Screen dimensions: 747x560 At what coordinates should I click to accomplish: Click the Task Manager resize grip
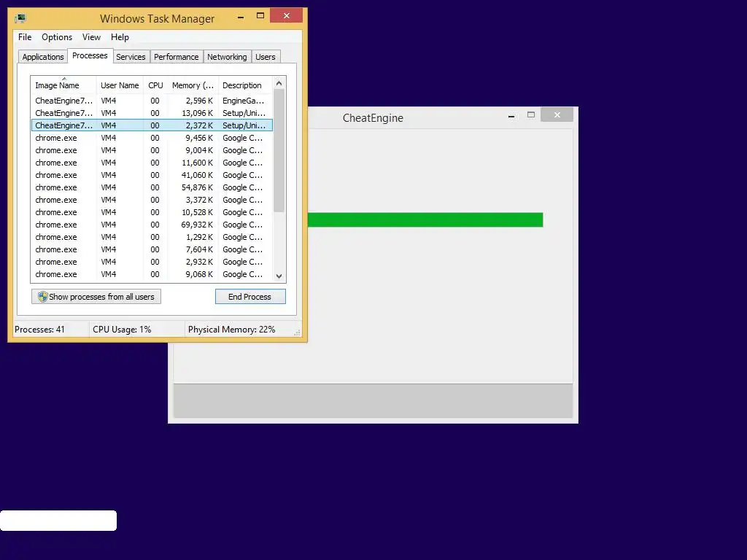click(x=298, y=332)
